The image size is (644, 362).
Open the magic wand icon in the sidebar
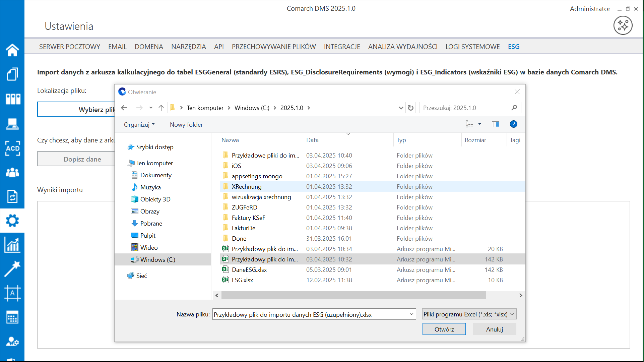tap(12, 269)
